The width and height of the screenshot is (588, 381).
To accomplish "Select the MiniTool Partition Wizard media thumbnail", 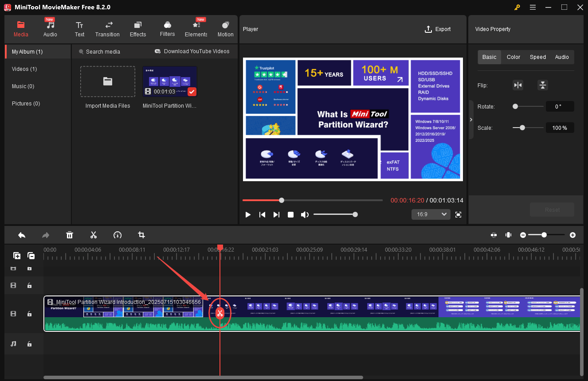I will pos(170,82).
